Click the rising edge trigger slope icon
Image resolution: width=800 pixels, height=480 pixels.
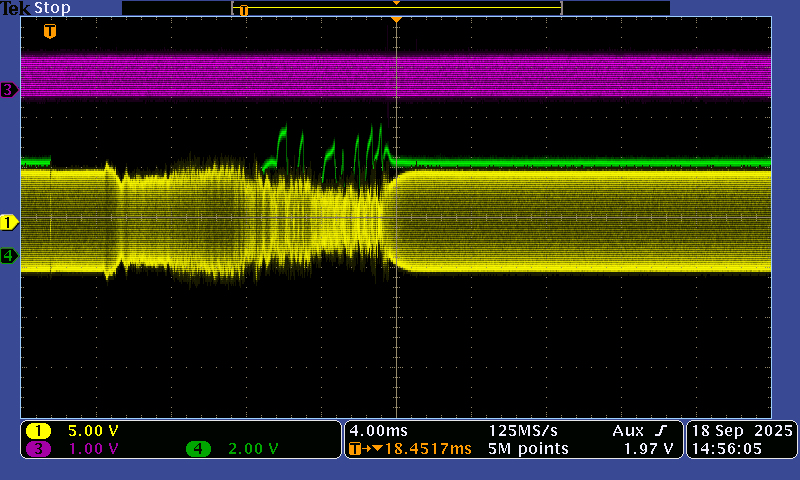661,431
